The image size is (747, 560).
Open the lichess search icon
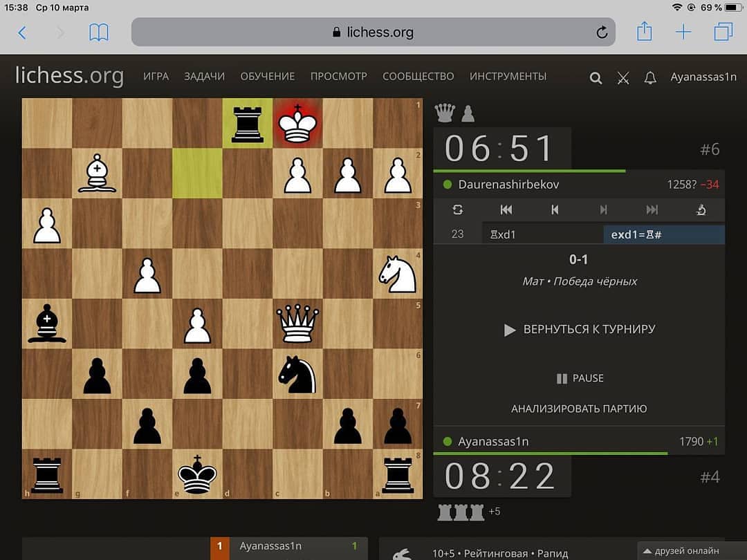click(x=596, y=78)
